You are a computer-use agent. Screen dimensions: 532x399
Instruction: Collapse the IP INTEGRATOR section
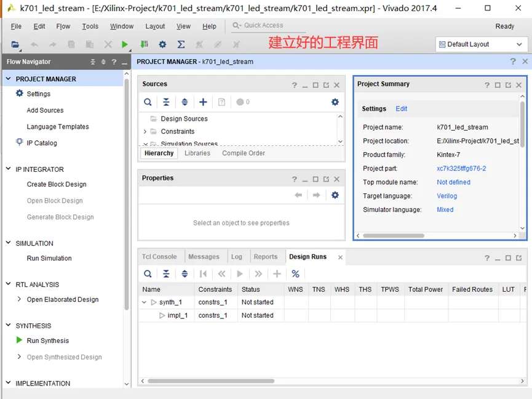coord(9,169)
